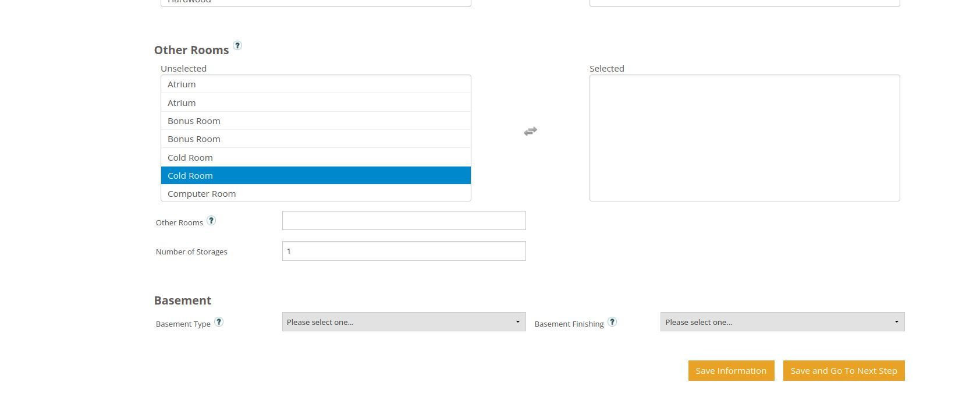Click help icon next to Other Rooms heading
Screen dimensions: 980x407
pos(237,45)
